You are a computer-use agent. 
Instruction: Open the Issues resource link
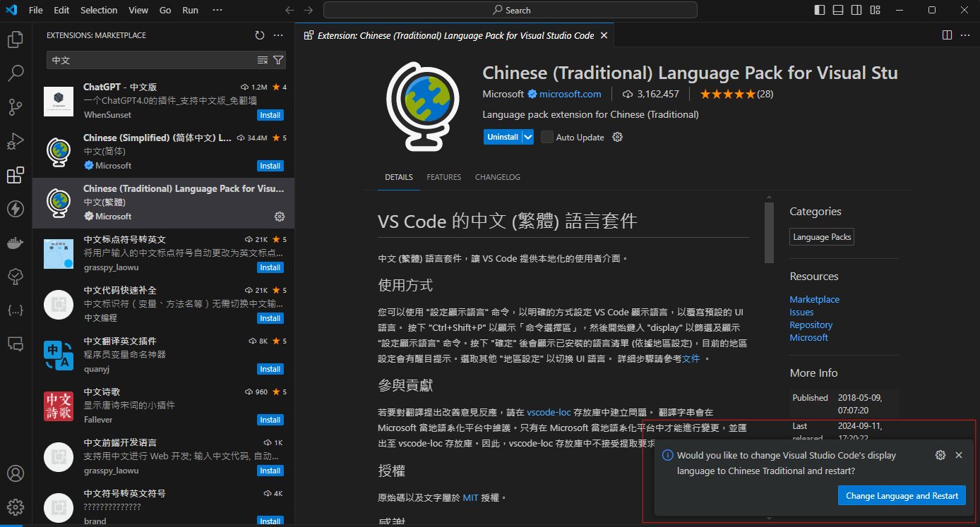tap(801, 312)
